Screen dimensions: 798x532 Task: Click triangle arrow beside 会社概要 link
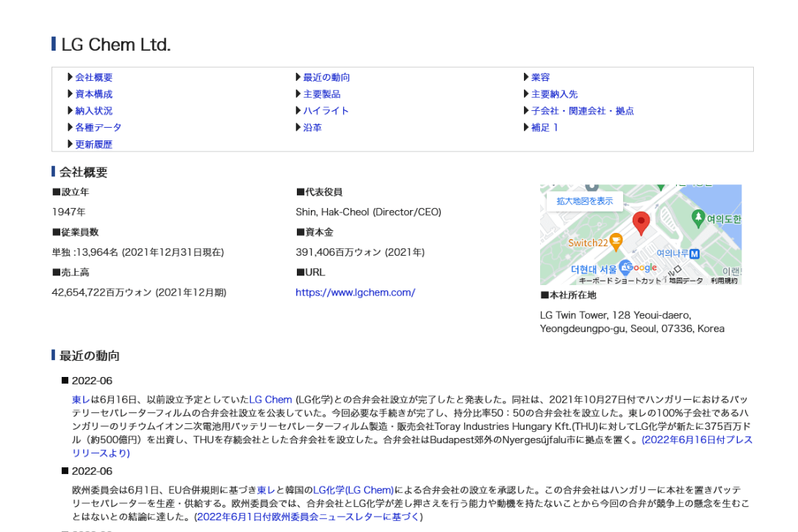coord(71,77)
